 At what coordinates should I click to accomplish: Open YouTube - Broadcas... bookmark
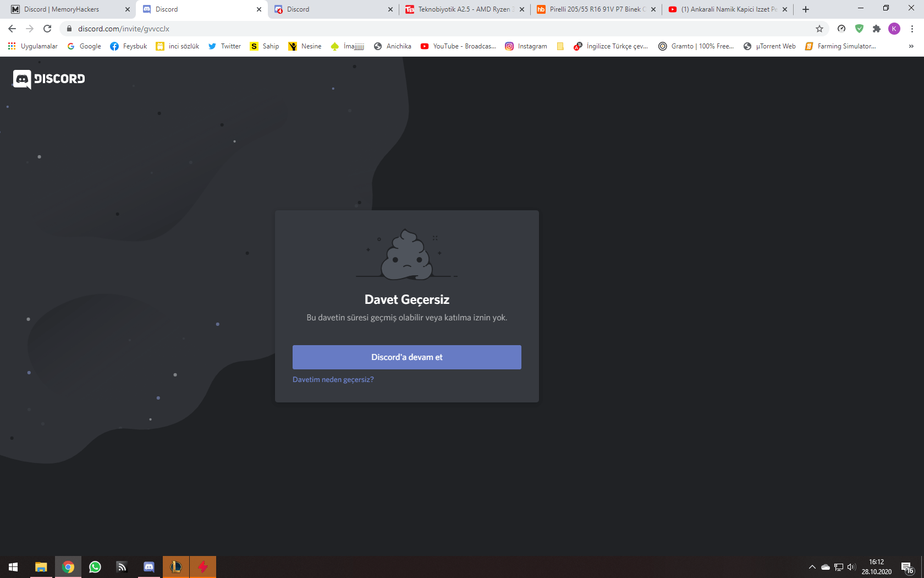click(x=458, y=46)
